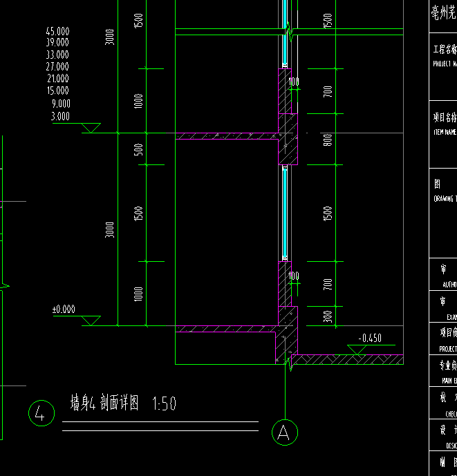Click the hatched ground slab at -0.450
The image size is (457, 476).
(347, 359)
